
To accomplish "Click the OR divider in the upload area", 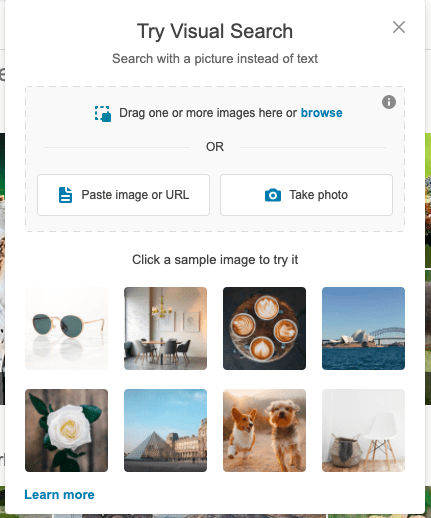I will (215, 147).
